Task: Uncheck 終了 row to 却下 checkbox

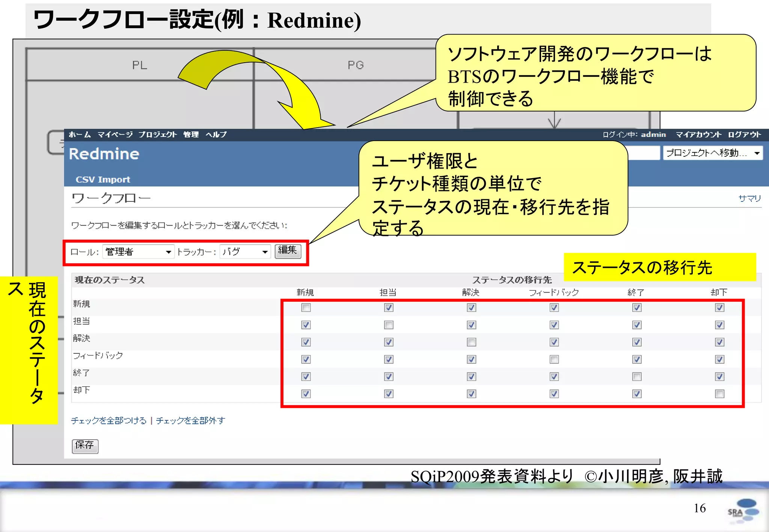Action: (719, 377)
